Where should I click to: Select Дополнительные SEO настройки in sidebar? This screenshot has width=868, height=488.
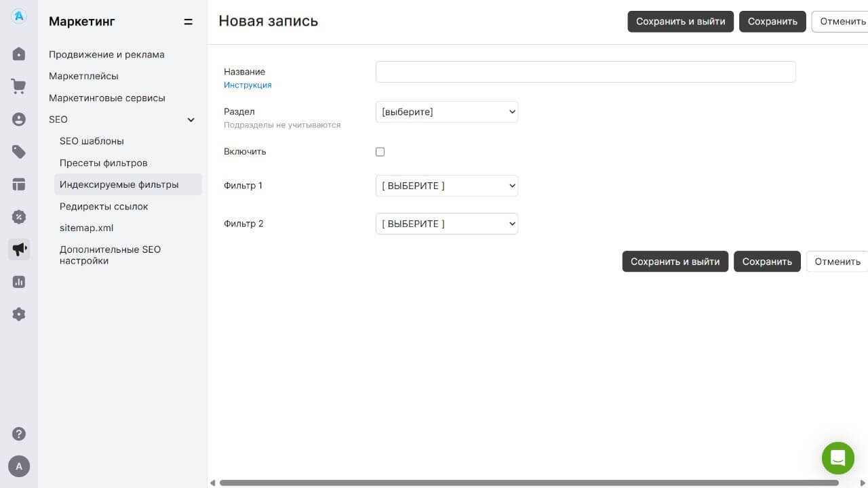pos(110,255)
